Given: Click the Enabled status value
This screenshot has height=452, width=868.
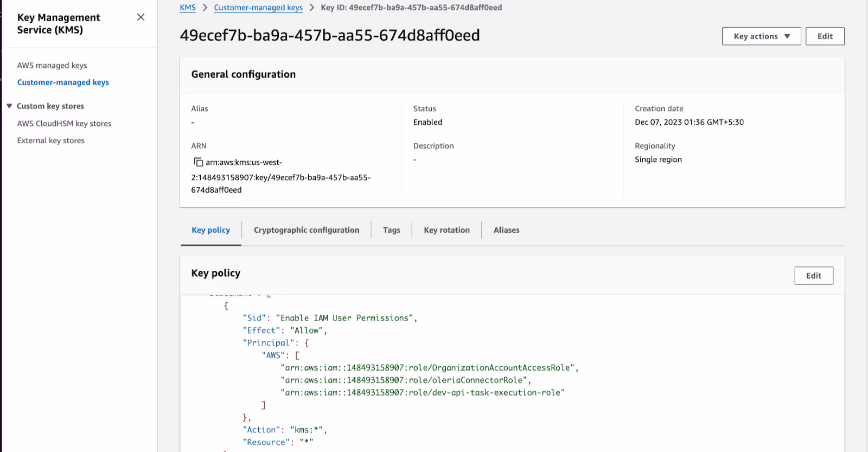Looking at the screenshot, I should point(427,122).
